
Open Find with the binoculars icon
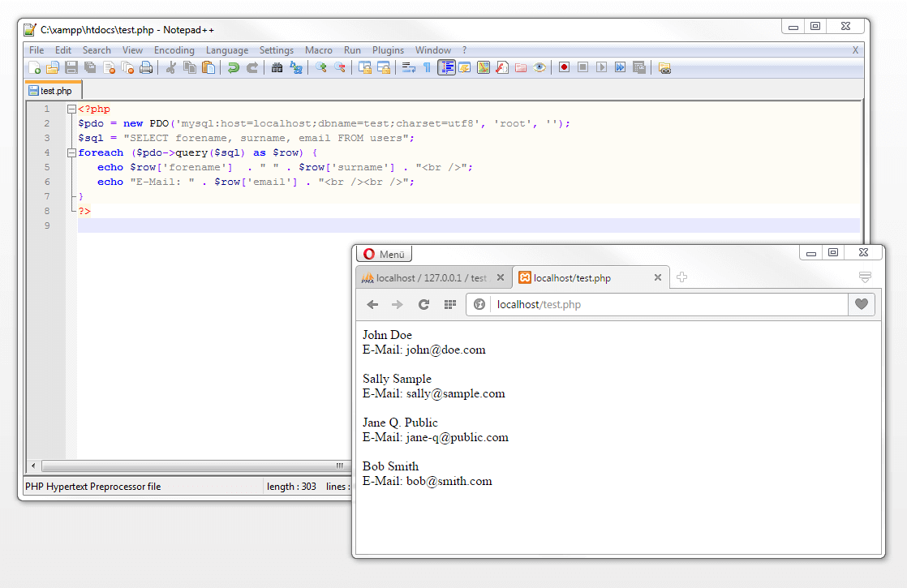(277, 67)
